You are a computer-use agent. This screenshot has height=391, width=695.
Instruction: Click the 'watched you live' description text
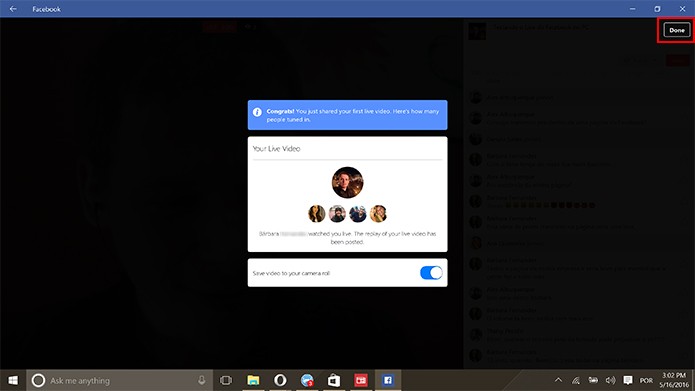point(348,238)
